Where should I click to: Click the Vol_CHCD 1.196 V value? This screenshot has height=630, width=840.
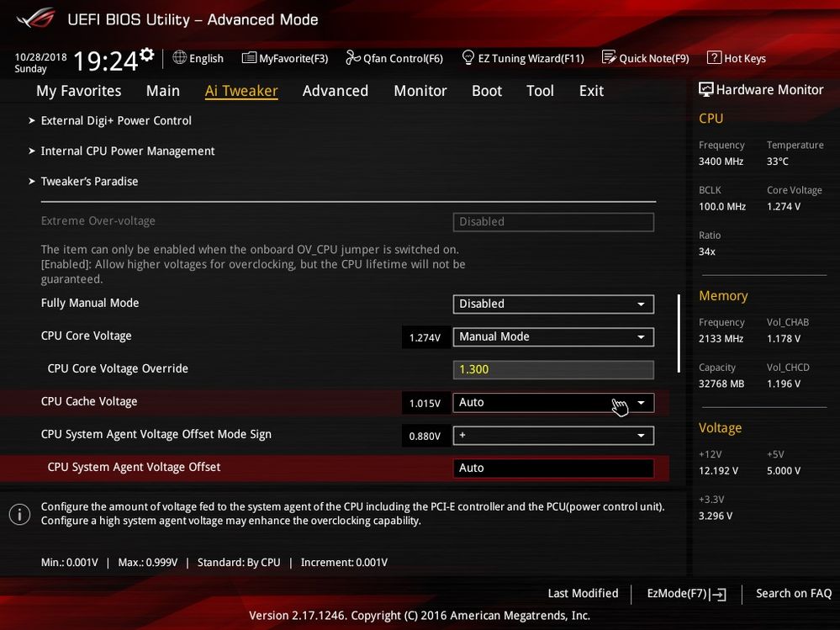tap(784, 384)
